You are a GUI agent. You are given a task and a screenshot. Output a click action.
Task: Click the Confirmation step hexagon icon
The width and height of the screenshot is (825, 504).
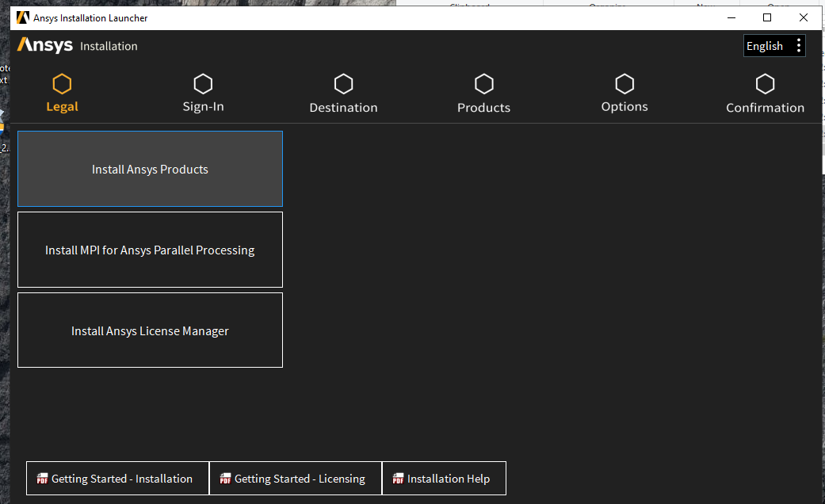tap(765, 83)
